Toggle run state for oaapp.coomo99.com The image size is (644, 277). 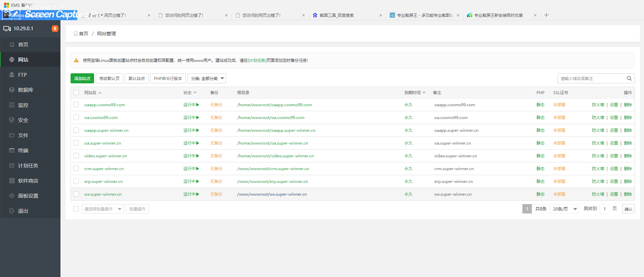191,105
